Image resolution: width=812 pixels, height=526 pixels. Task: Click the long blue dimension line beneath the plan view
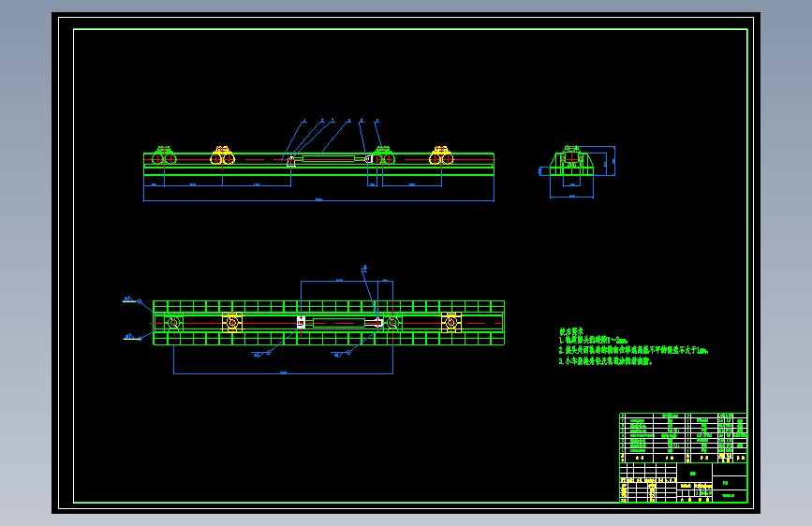pos(283,373)
